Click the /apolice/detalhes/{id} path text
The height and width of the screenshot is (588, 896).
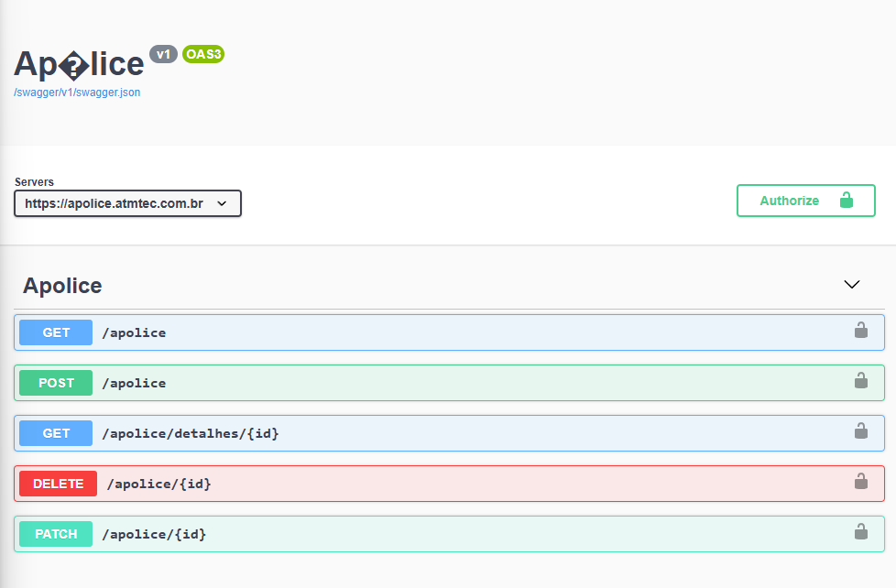coord(191,433)
